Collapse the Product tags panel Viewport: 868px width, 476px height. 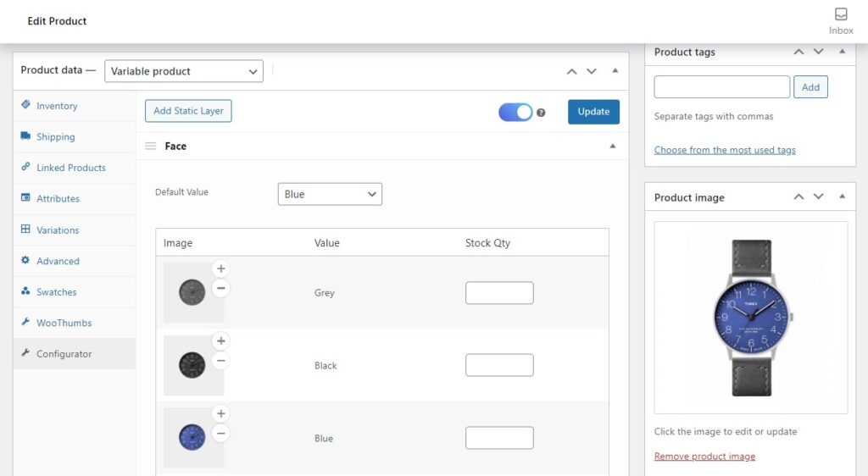[x=842, y=52]
